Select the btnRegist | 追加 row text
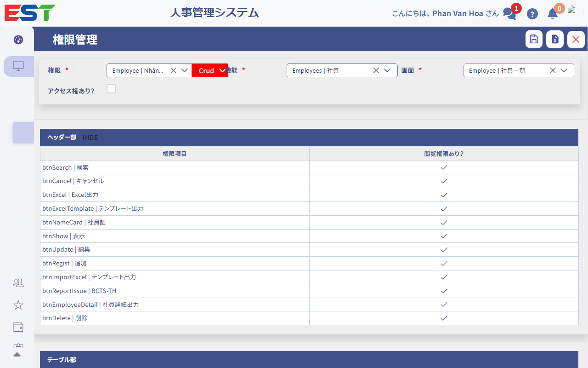 coord(64,264)
